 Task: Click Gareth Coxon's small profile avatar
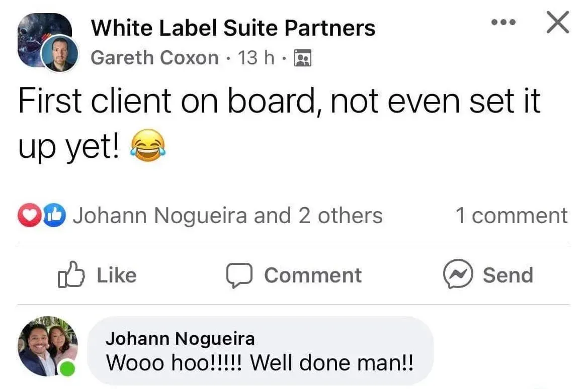coord(60,53)
